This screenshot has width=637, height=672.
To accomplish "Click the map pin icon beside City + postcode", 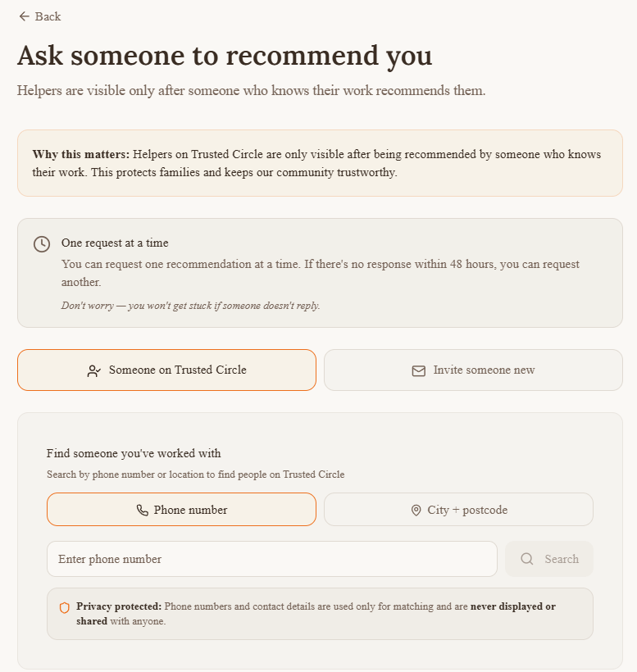I will coord(416,510).
